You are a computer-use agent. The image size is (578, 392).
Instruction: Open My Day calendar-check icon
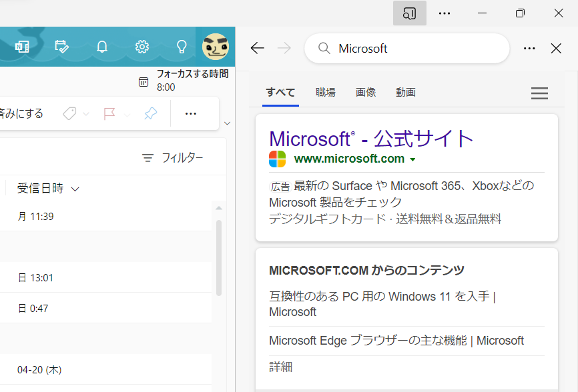tap(61, 47)
